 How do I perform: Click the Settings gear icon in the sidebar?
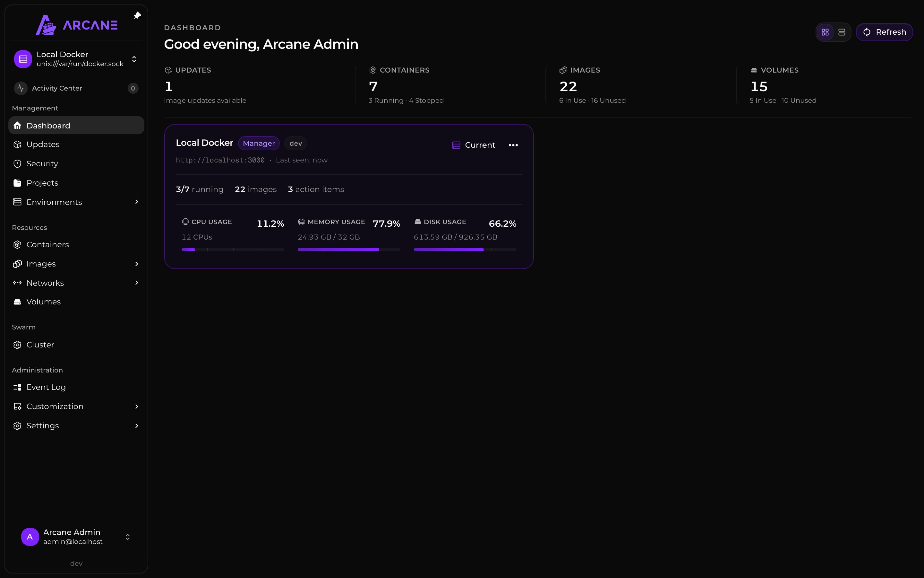[x=17, y=426]
